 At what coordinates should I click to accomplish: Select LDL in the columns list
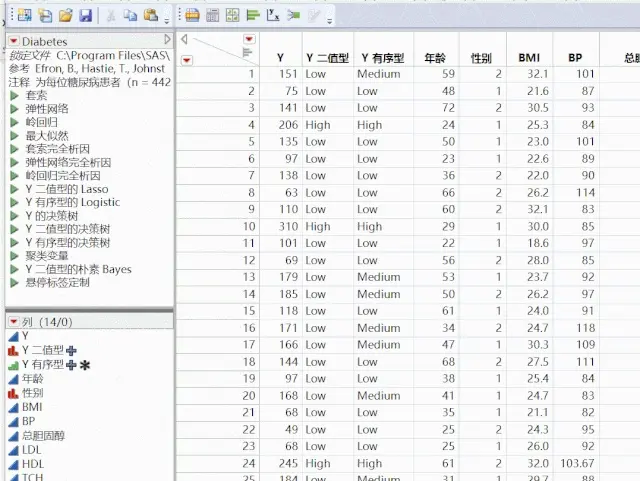coord(31,450)
